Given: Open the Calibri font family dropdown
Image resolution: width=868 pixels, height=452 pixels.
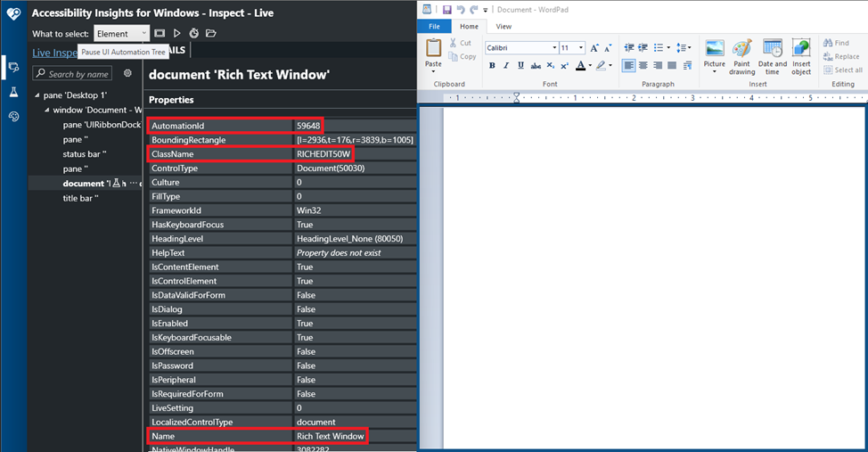Looking at the screenshot, I should click(553, 47).
